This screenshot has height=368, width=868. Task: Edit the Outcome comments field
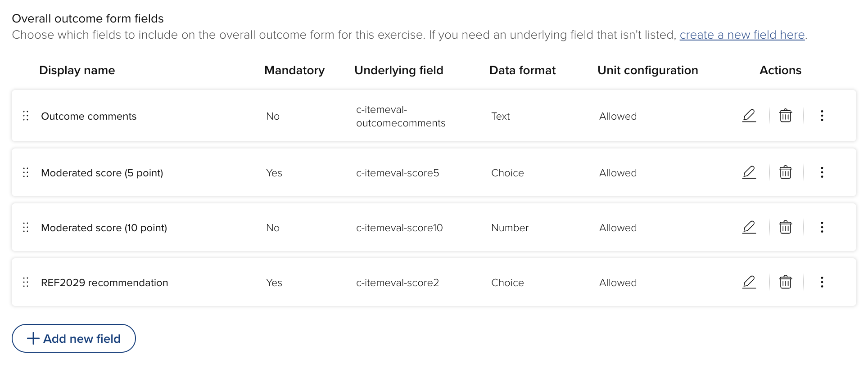[749, 116]
